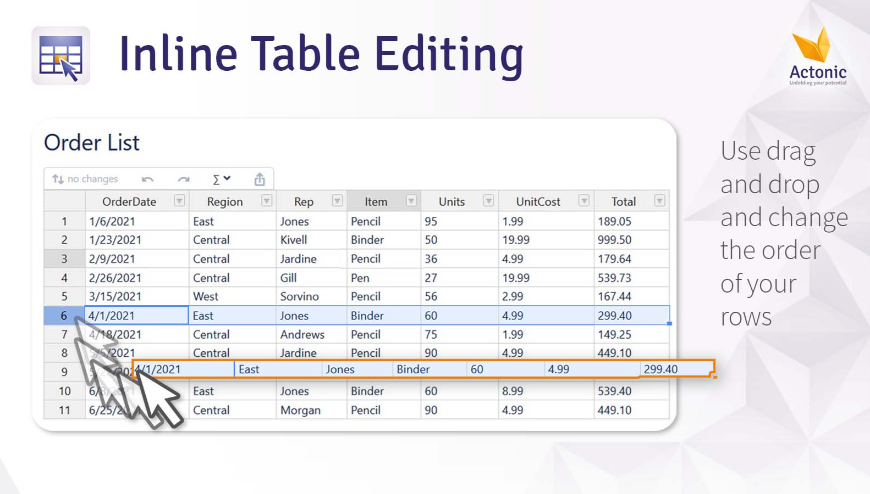Open the sum aggregation dropdown
The height and width of the screenshot is (494, 870).
tap(221, 179)
